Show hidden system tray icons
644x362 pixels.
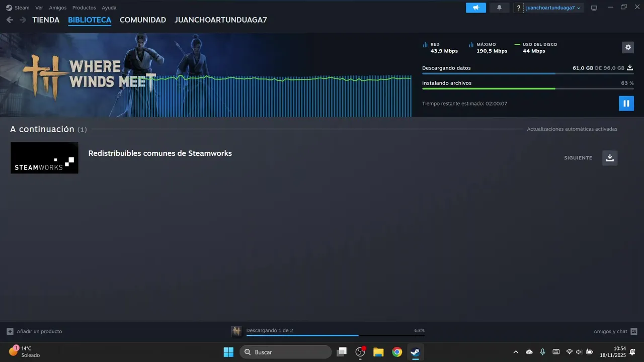[x=516, y=352]
